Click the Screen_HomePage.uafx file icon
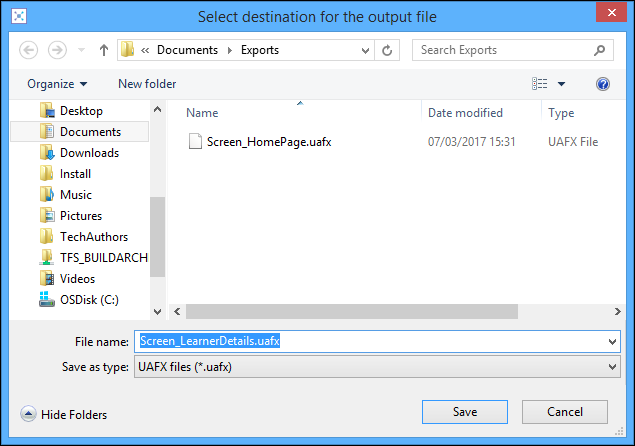 pos(195,141)
